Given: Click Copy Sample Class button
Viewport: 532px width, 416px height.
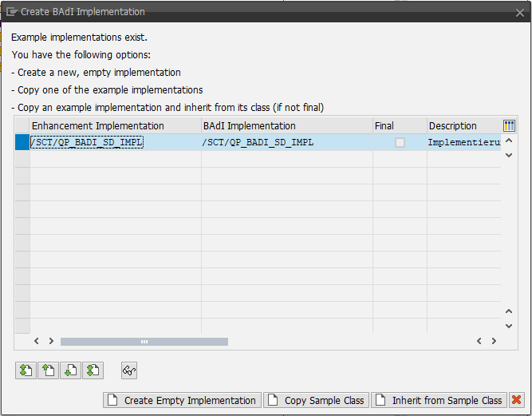Looking at the screenshot, I should point(316,400).
